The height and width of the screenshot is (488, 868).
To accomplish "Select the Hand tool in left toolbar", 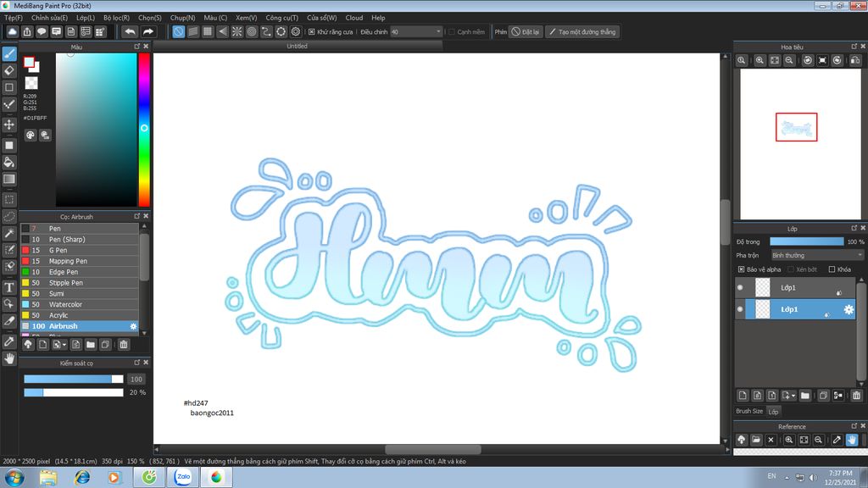I will 9,358.
